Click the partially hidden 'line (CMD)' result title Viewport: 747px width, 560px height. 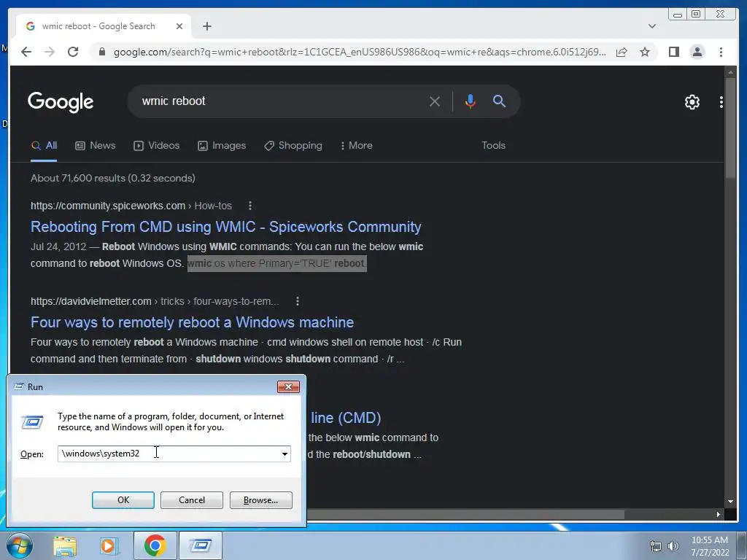click(346, 418)
